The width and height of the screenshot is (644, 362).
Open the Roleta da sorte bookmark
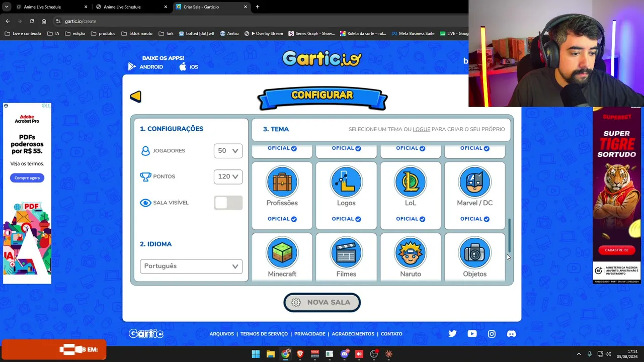tap(363, 34)
